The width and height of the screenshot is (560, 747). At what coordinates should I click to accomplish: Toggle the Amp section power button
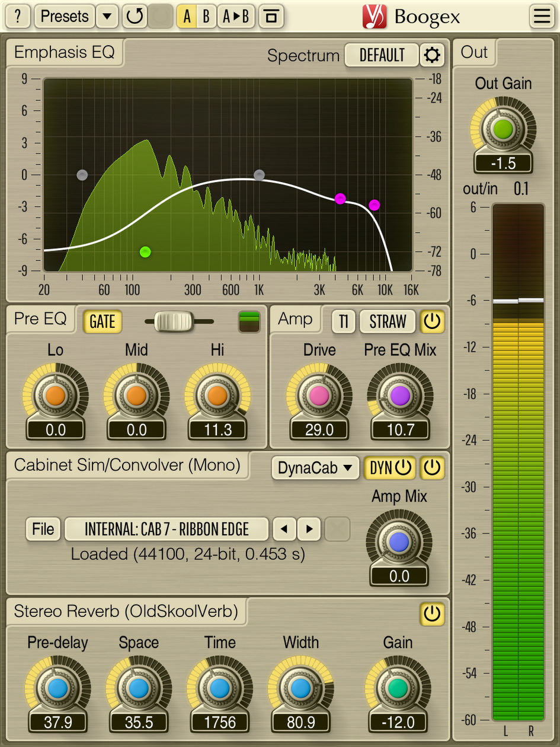pyautogui.click(x=432, y=322)
